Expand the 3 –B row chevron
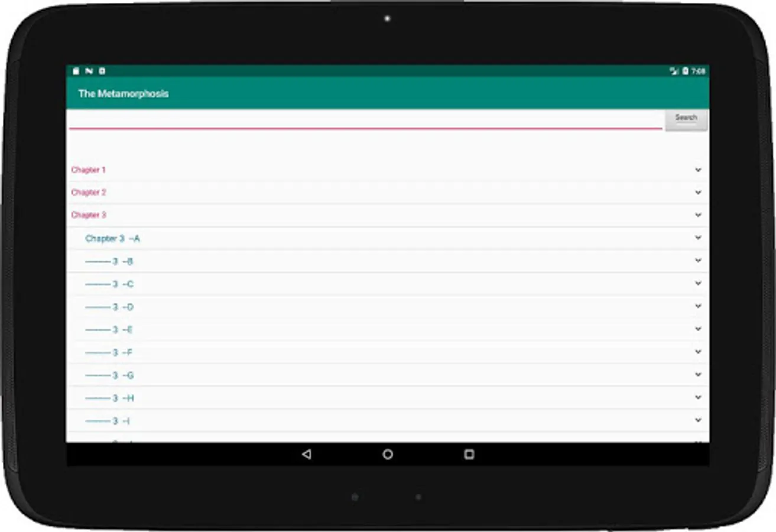776x532 pixels. coord(698,261)
